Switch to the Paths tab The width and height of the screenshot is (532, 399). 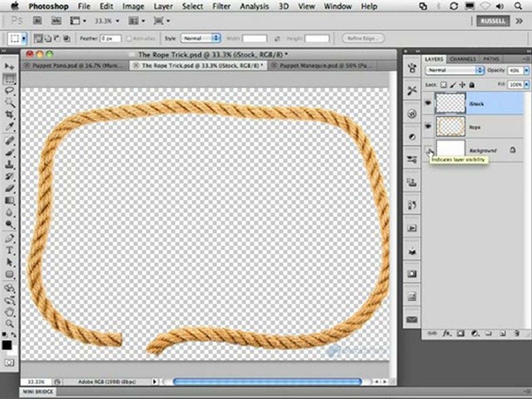pyautogui.click(x=491, y=59)
